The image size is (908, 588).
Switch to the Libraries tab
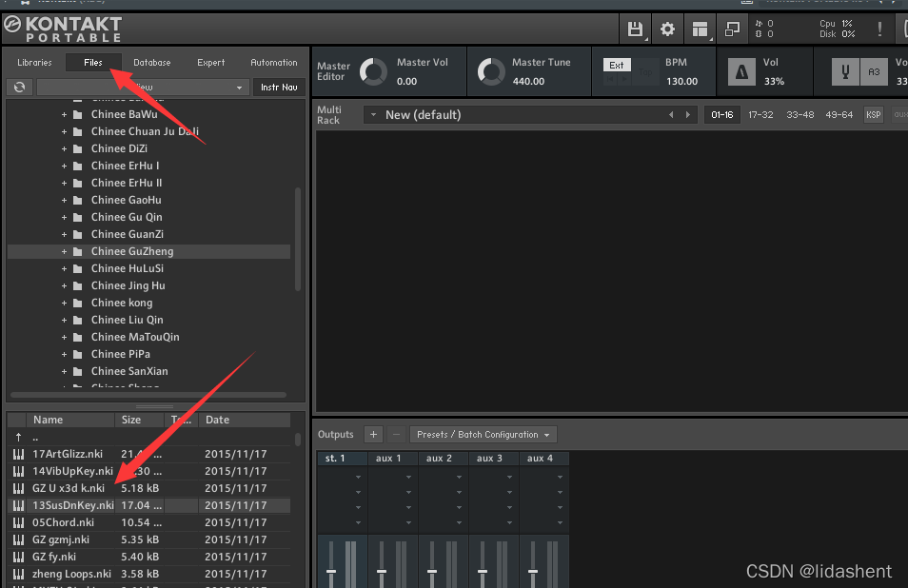pos(35,63)
